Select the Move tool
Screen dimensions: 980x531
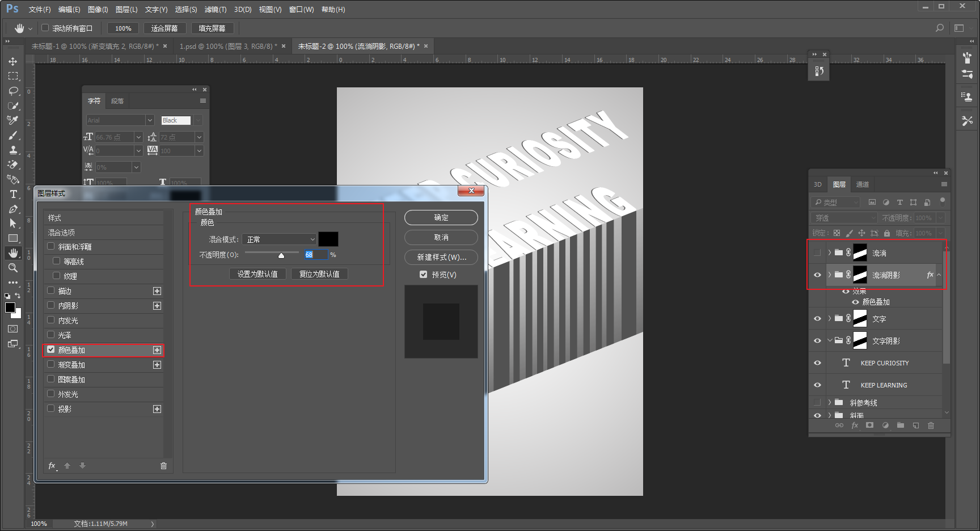[x=13, y=61]
